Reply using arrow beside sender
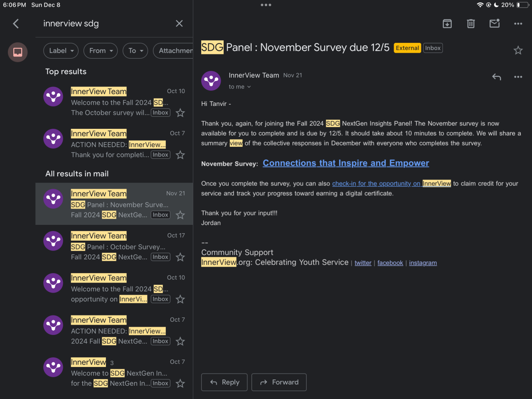 coord(496,77)
